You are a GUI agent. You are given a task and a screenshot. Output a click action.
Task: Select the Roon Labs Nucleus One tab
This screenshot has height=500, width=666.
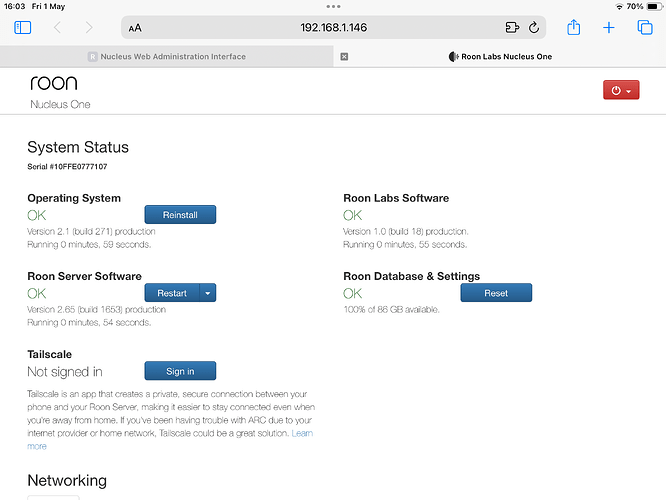pyautogui.click(x=500, y=56)
